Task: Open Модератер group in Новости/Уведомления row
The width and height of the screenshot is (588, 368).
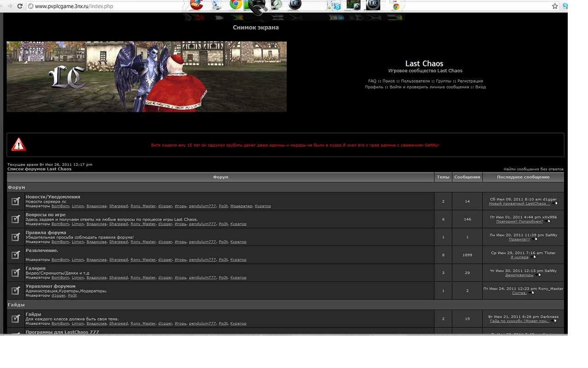Action: [241, 206]
